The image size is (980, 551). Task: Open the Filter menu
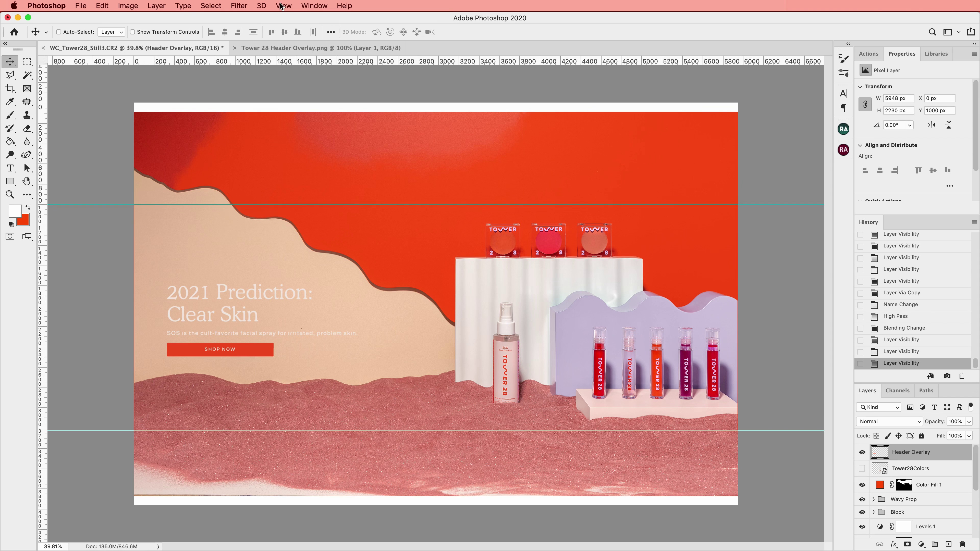(239, 6)
